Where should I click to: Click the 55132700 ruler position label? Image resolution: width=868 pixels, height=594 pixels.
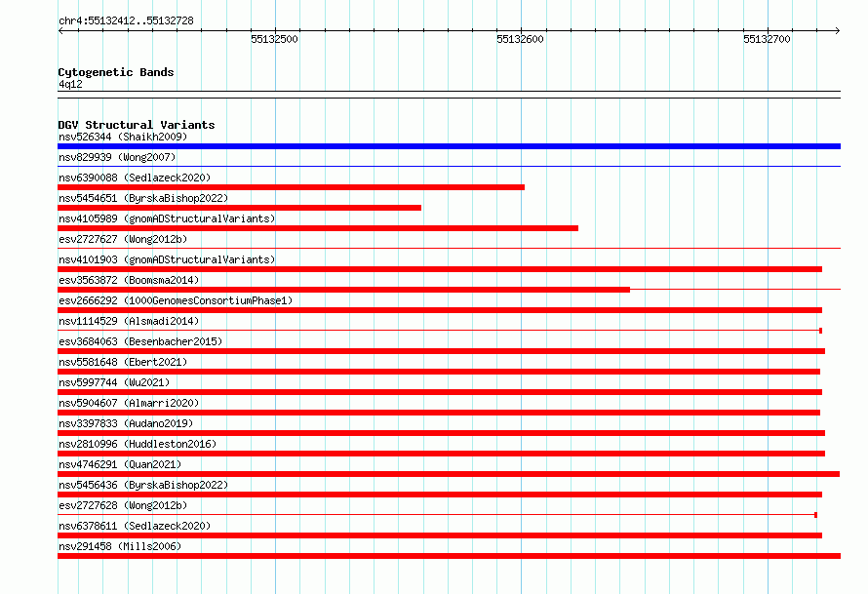click(768, 39)
